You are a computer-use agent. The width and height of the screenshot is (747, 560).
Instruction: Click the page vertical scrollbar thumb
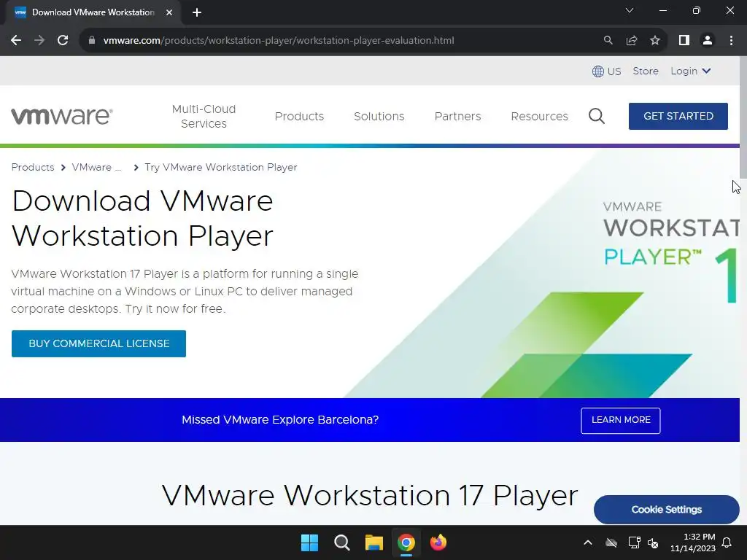743,117
